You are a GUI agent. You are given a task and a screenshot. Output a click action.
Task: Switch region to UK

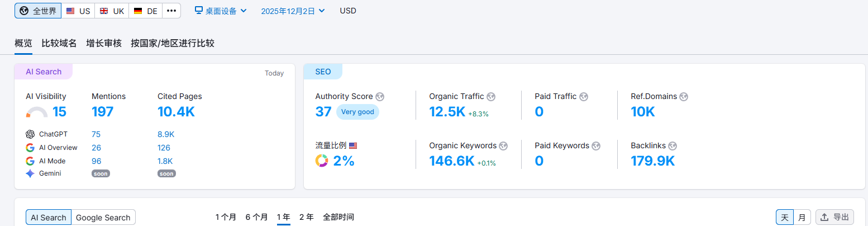(112, 11)
